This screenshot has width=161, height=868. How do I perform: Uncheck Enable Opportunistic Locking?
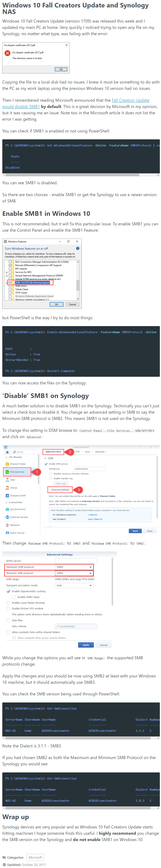click(x=8, y=591)
